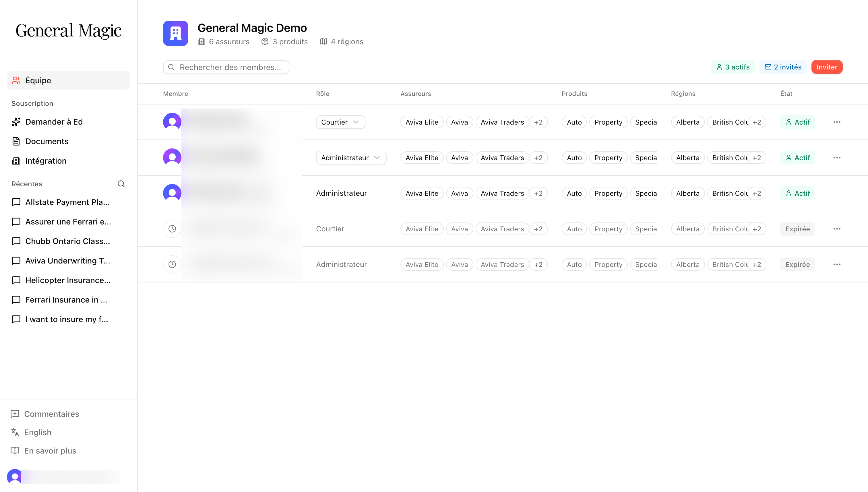Expand the +2 assureurs in the Administrateur dropdown row
Viewport: 868px width, 492px height.
coord(538,158)
